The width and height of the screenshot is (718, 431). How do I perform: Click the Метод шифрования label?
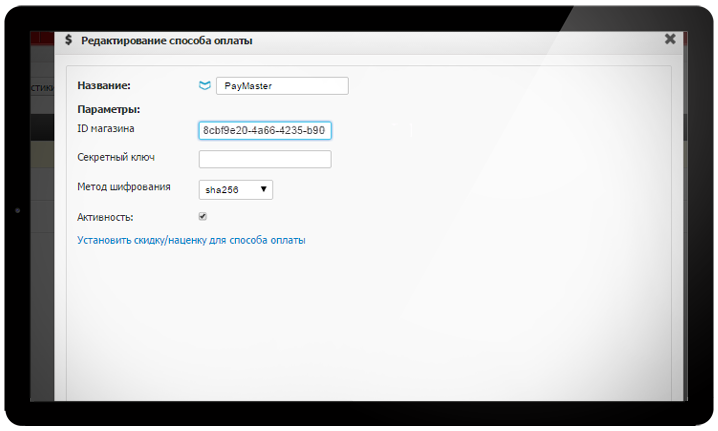pyautogui.click(x=123, y=187)
